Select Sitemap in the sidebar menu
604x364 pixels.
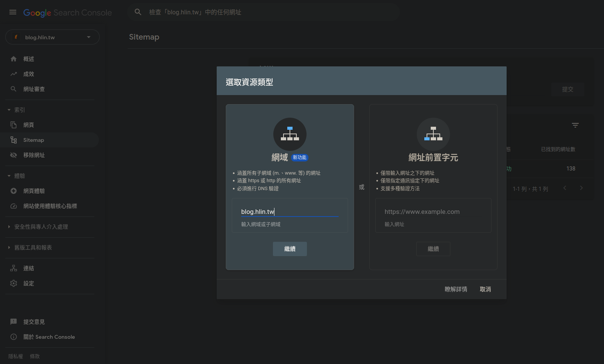(34, 140)
